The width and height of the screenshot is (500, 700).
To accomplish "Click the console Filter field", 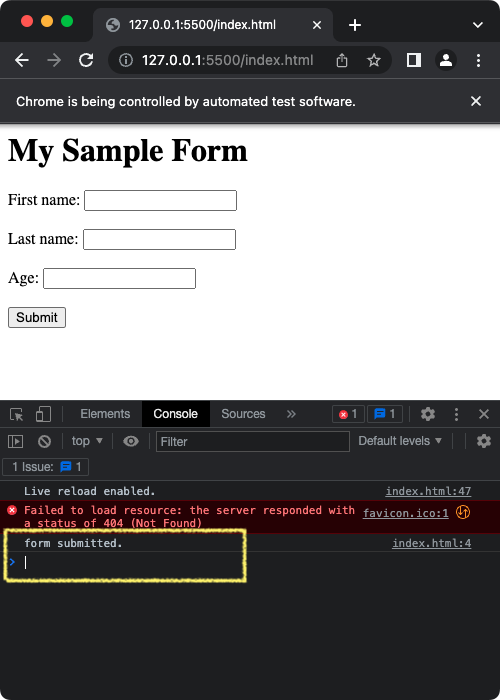I will pos(253,442).
